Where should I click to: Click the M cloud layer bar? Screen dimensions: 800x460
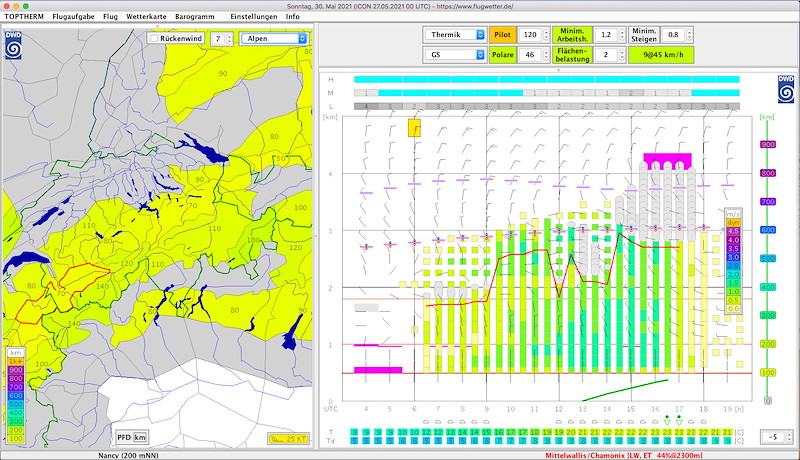click(x=547, y=93)
